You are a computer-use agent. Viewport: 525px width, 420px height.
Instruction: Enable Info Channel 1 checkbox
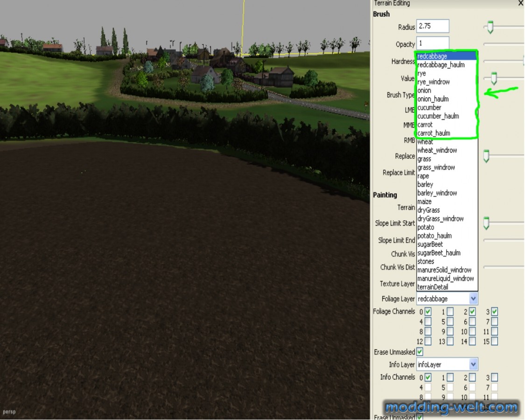[x=450, y=378]
